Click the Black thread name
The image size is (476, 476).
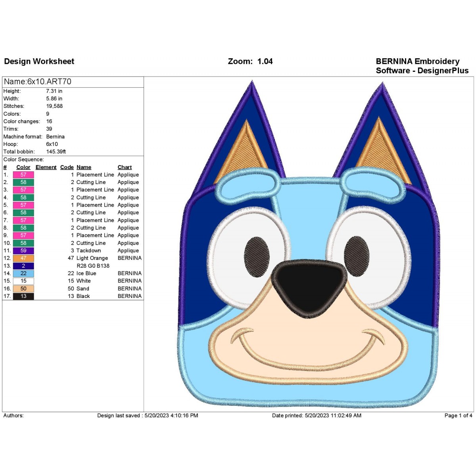coord(83,296)
